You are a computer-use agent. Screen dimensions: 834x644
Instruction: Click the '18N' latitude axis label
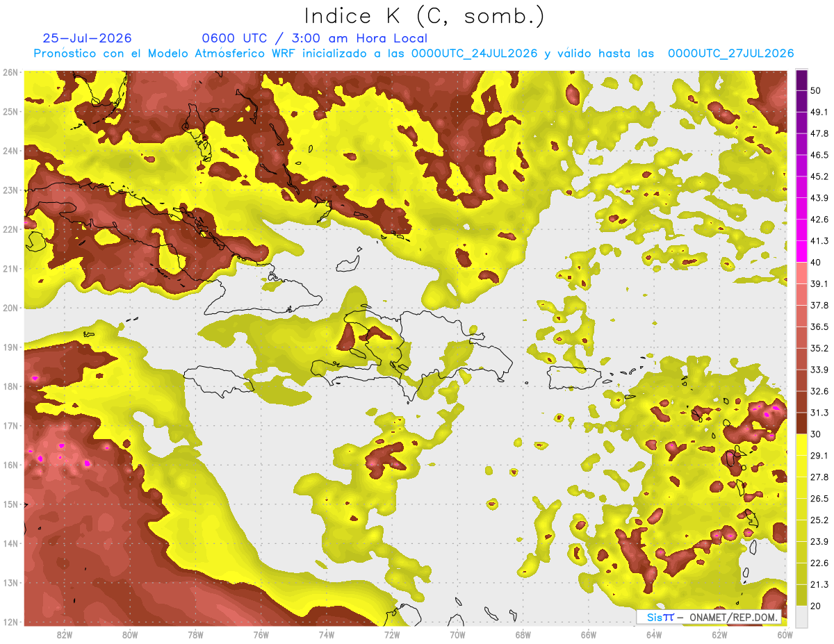point(10,386)
